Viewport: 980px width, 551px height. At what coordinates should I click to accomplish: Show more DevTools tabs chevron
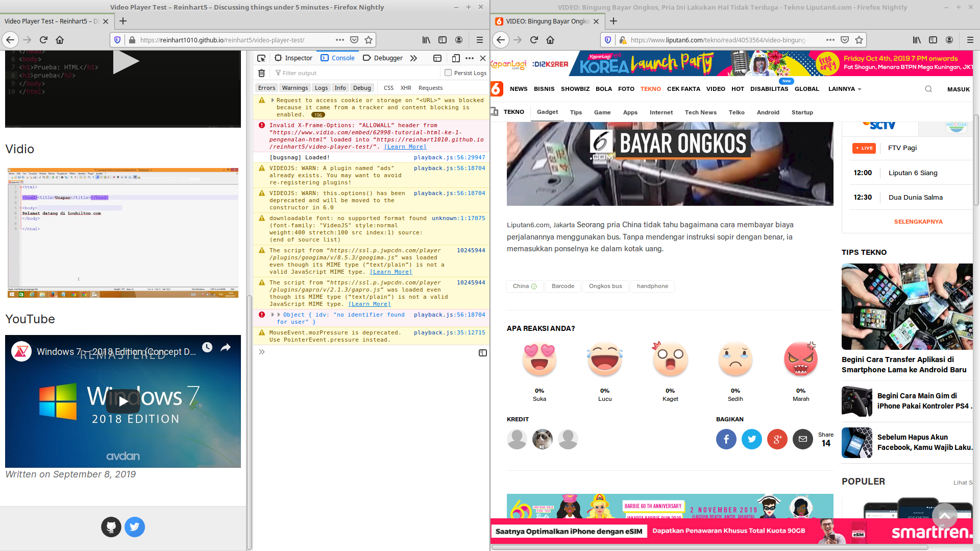point(414,58)
